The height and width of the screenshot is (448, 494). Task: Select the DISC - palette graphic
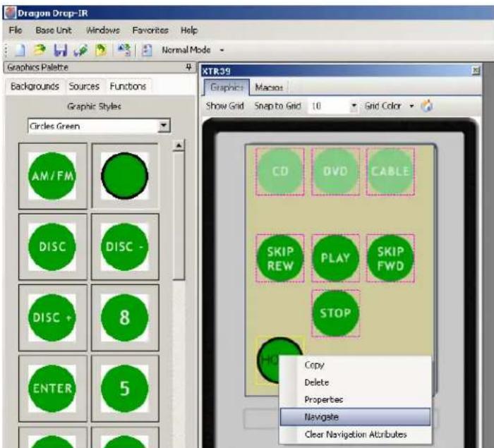pyautogui.click(x=125, y=247)
